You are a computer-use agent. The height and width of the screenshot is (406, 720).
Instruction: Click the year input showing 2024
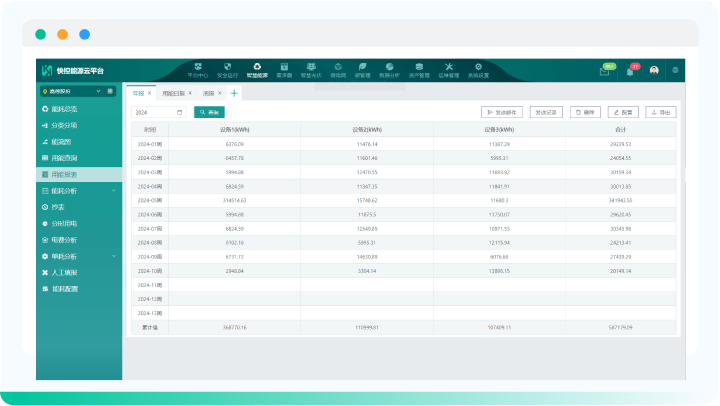[159, 112]
